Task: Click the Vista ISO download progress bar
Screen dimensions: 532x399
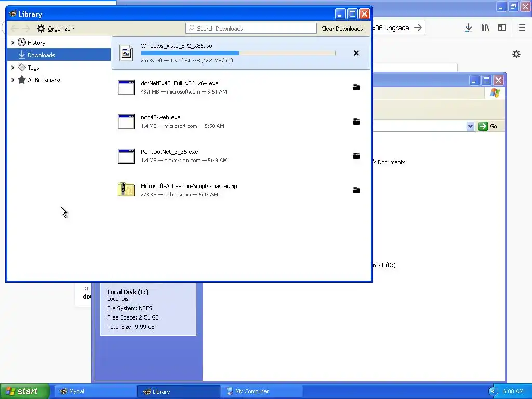Action: (238, 53)
